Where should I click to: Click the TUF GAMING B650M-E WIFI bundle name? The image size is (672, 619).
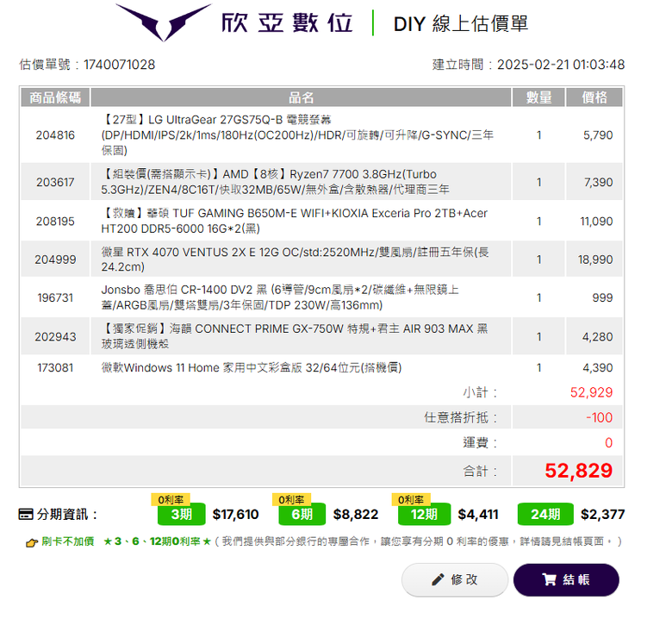coord(294,221)
